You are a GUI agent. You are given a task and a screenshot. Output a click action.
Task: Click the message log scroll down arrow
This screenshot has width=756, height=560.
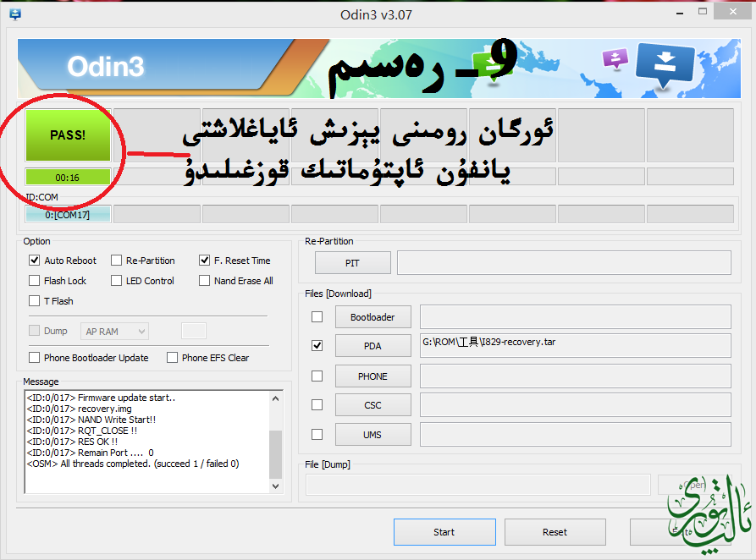[275, 486]
